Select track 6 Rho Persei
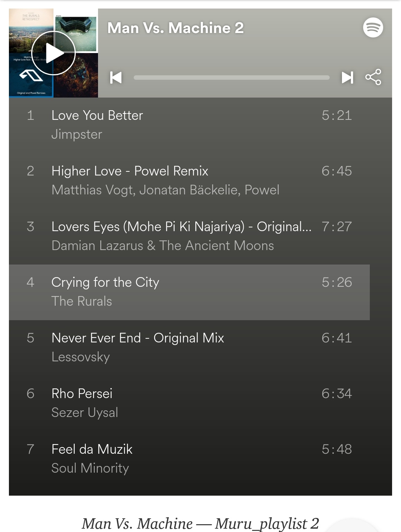The image size is (401, 532). tap(189, 403)
